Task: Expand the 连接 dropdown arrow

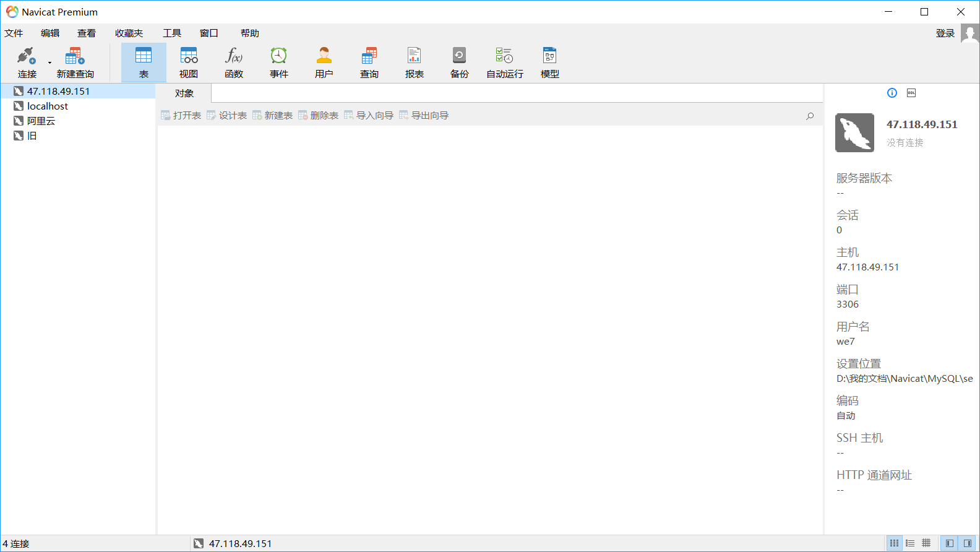Action: point(49,63)
